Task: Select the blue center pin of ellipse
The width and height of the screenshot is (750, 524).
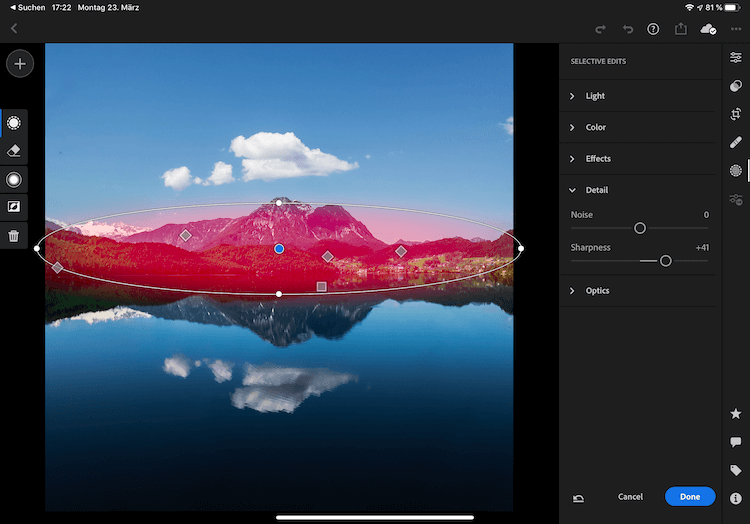Action: click(x=279, y=249)
